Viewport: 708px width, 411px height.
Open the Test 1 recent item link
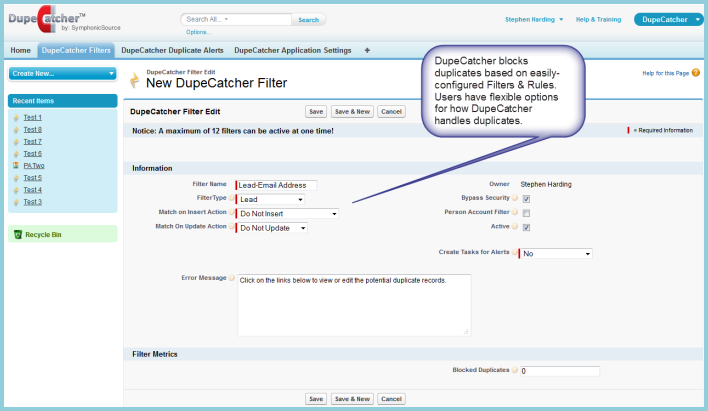pyautogui.click(x=33, y=118)
